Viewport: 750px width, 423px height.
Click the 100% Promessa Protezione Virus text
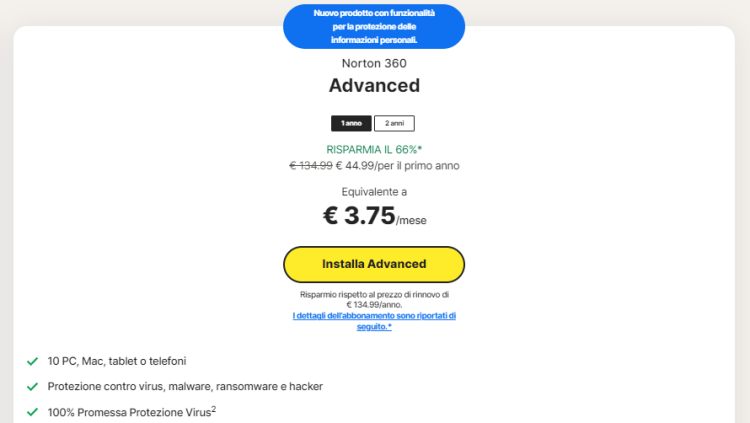pos(128,412)
